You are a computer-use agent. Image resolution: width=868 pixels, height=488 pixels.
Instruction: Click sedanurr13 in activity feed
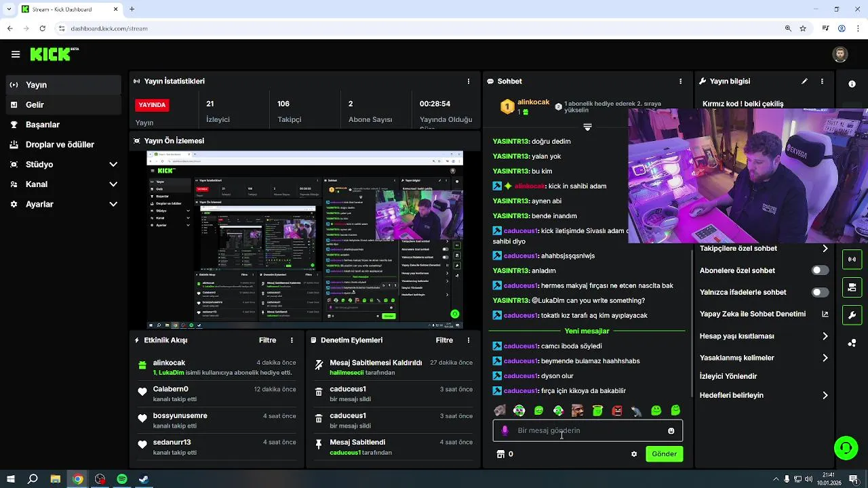pyautogui.click(x=172, y=442)
